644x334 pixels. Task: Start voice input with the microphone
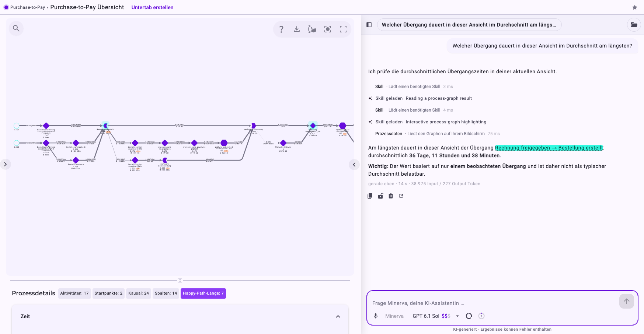pos(376,316)
